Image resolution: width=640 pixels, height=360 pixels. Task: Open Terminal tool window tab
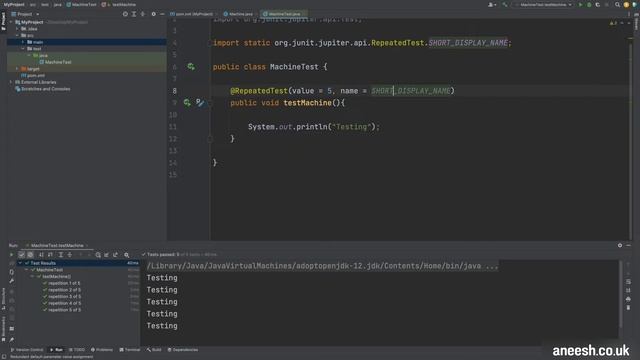pos(129,350)
